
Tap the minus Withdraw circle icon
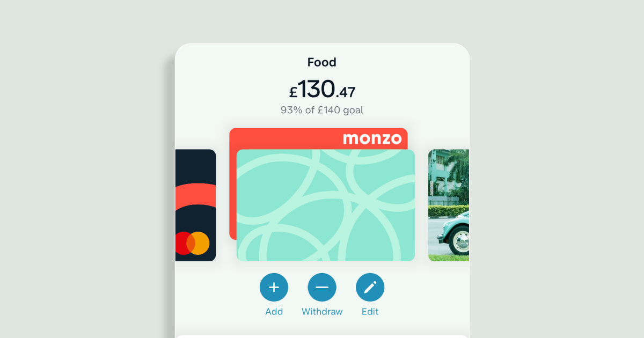click(322, 287)
